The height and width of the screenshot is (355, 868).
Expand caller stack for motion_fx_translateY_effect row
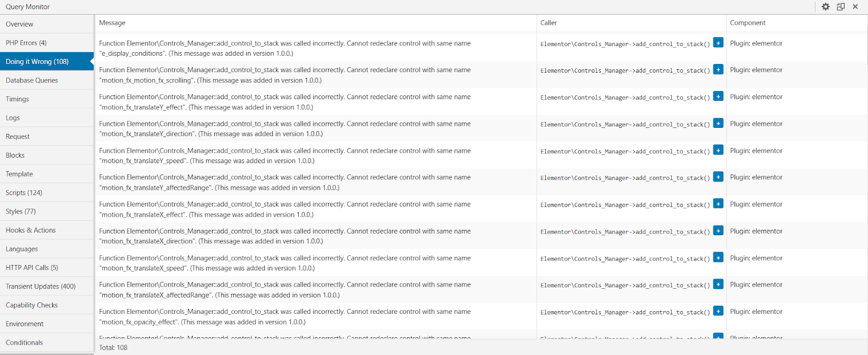[718, 96]
